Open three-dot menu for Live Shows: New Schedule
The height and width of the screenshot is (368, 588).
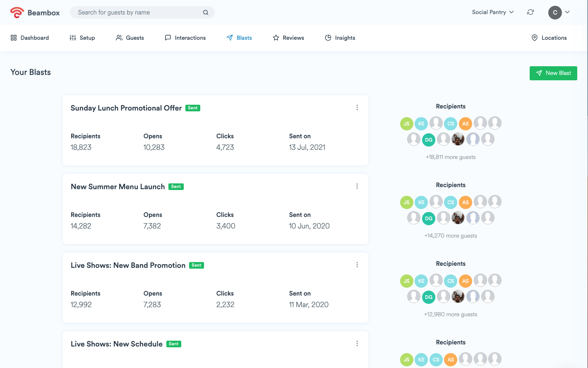pos(357,344)
